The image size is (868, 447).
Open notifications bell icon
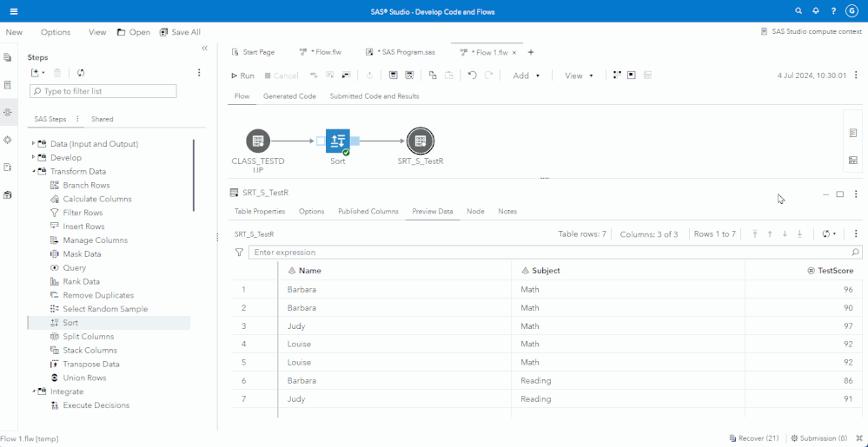816,11
